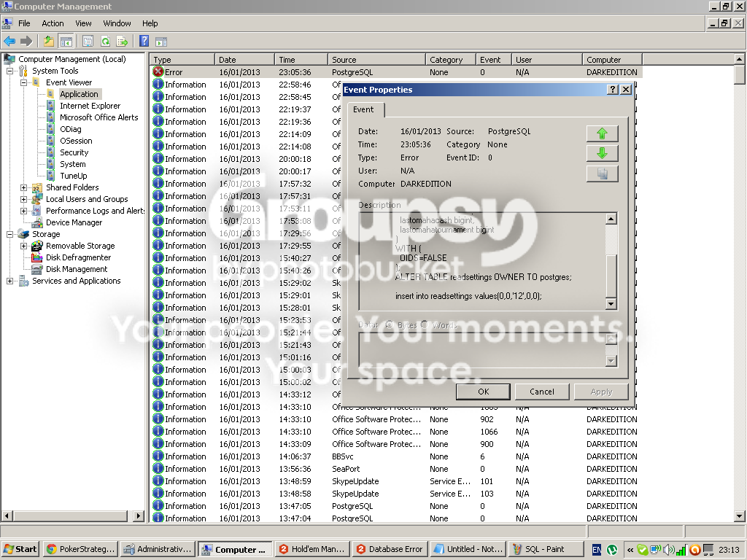
Task: Show the next event with green down arrow
Action: coord(602,153)
